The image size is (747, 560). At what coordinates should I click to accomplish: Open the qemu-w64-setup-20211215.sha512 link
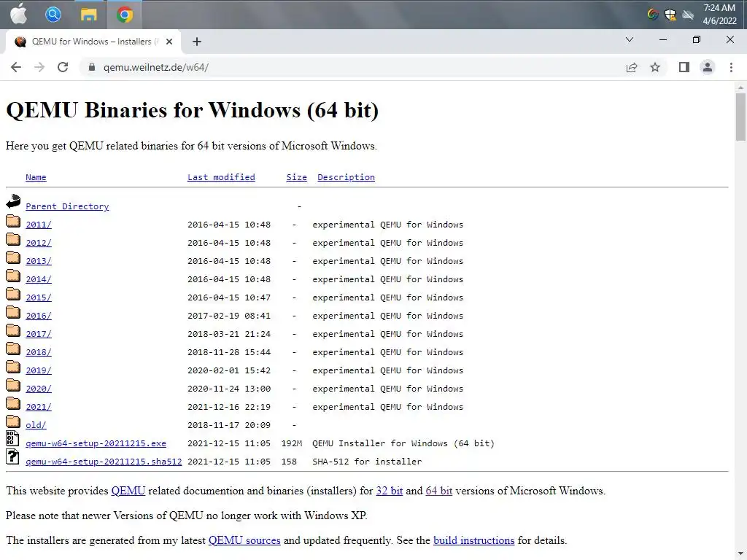104,462
